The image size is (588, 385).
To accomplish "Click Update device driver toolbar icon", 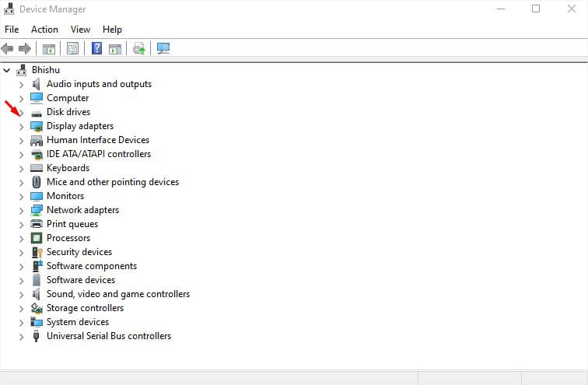I will click(x=138, y=49).
